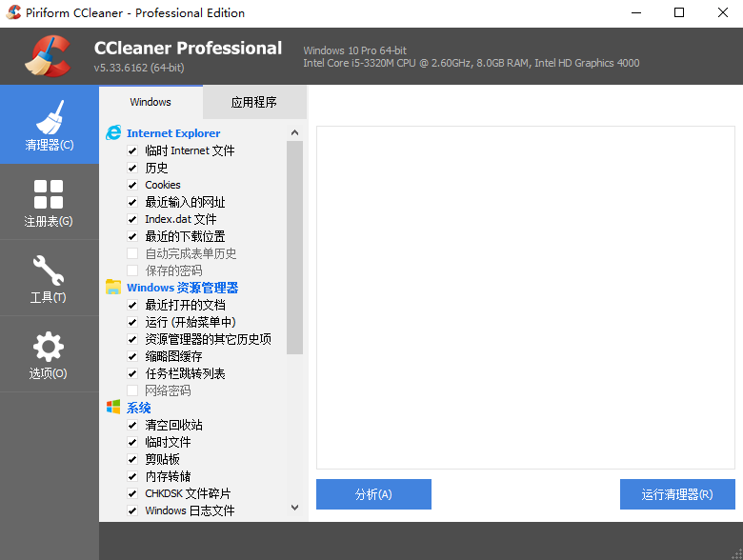Click the scroll down arrow of the list
The height and width of the screenshot is (560, 743).
pyautogui.click(x=294, y=508)
